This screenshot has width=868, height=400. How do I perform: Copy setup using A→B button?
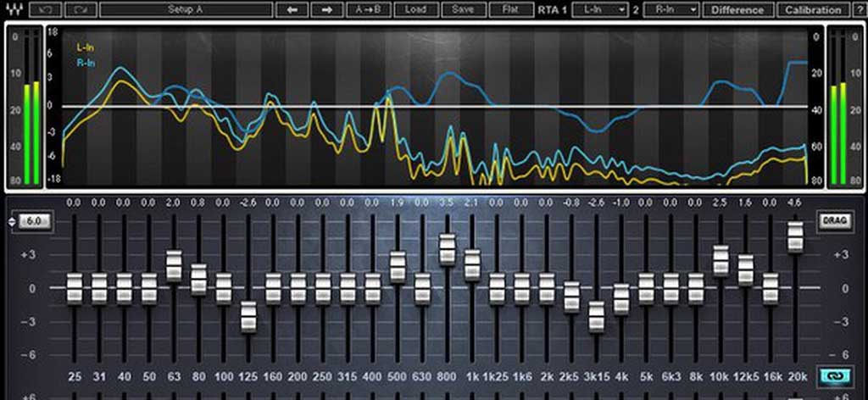pyautogui.click(x=370, y=10)
